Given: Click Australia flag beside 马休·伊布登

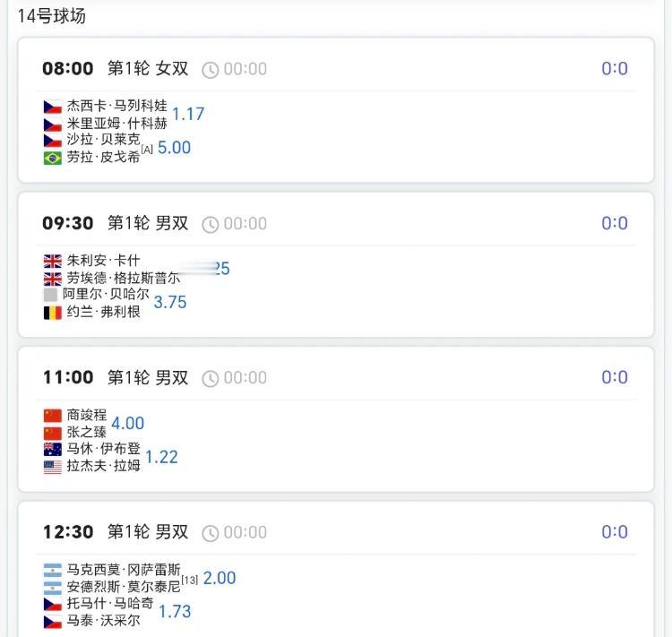Looking at the screenshot, I should pos(53,449).
